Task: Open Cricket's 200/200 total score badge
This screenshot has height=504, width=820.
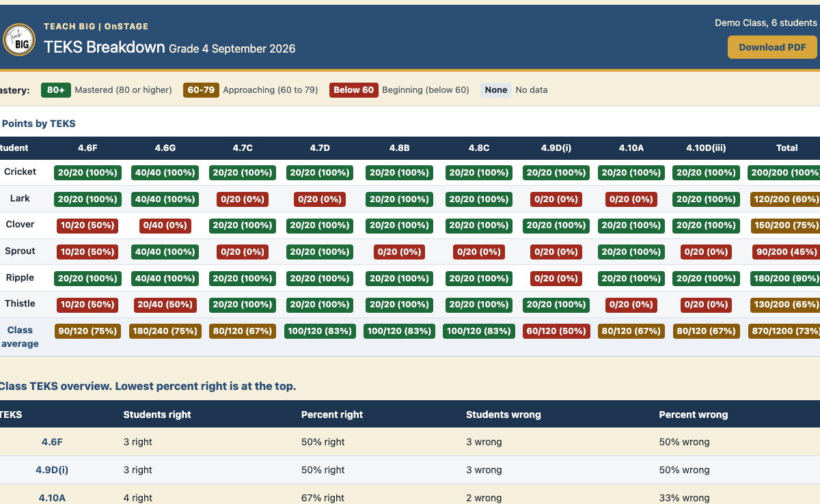Action: click(x=784, y=173)
